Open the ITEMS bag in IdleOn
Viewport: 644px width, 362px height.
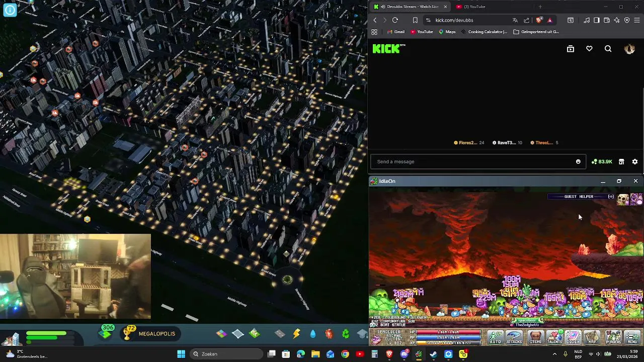[536, 337]
